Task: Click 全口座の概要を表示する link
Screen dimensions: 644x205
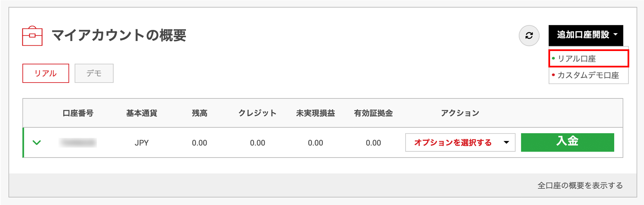Action: tap(580, 186)
